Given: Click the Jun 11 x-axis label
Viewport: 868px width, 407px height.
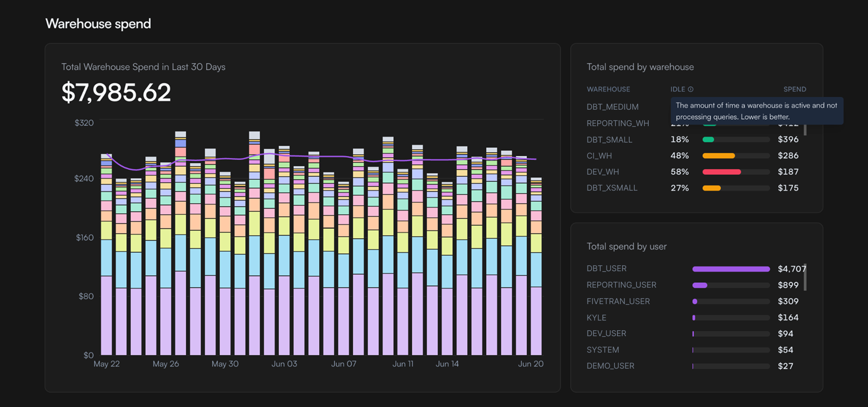Looking at the screenshot, I should click(403, 364).
